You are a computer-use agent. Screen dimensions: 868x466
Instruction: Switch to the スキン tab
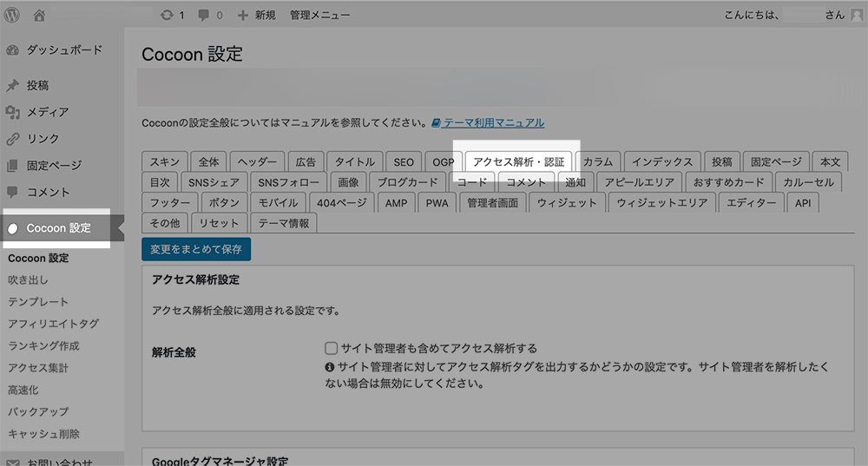164,161
